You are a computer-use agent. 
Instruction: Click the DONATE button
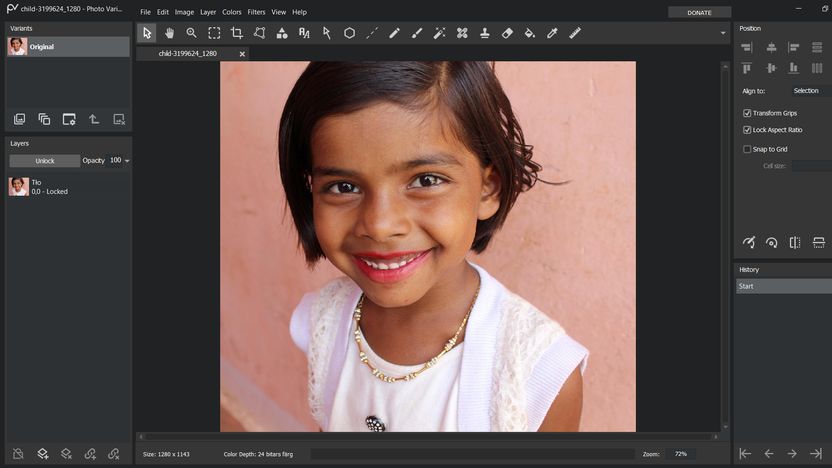click(x=699, y=12)
